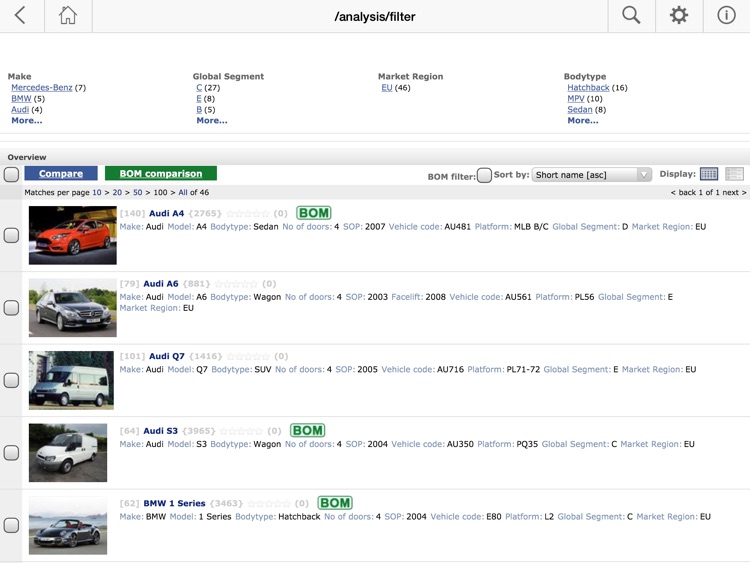Image resolution: width=750 pixels, height=563 pixels.
Task: Check the Audi A6 row checkbox
Action: tap(11, 308)
